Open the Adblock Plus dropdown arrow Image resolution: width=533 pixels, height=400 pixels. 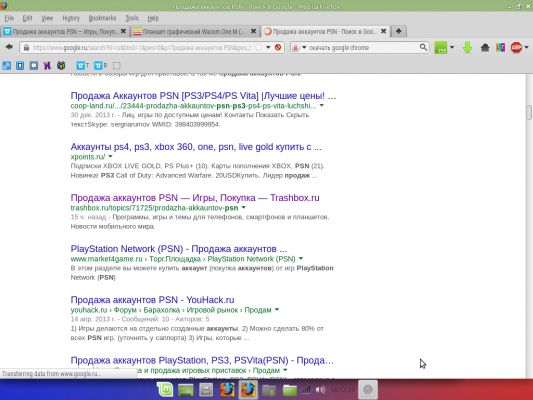point(527,47)
